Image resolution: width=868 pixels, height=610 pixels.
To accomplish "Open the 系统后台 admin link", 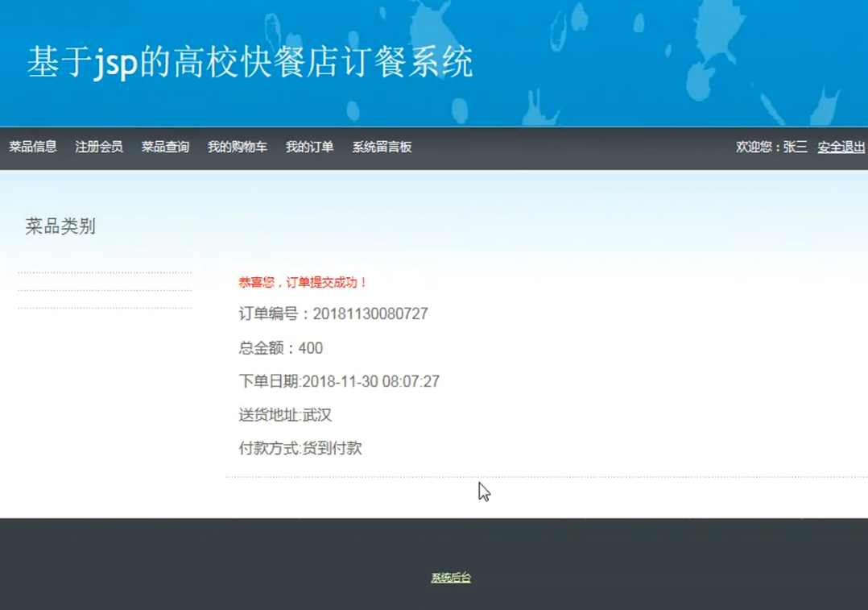I will pyautogui.click(x=451, y=577).
